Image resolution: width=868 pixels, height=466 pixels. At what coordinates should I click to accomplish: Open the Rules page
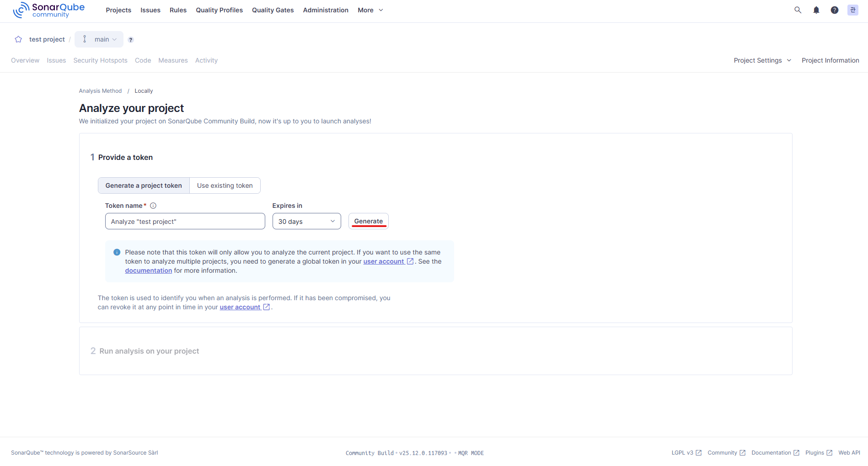tap(178, 10)
